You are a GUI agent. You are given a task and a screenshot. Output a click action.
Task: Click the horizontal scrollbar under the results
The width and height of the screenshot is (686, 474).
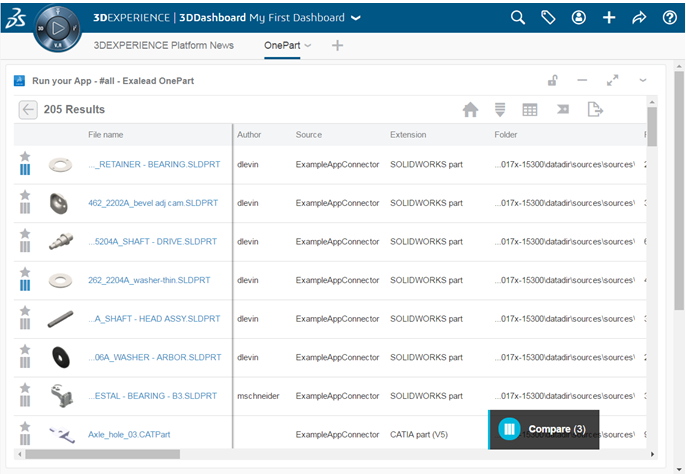(102, 454)
